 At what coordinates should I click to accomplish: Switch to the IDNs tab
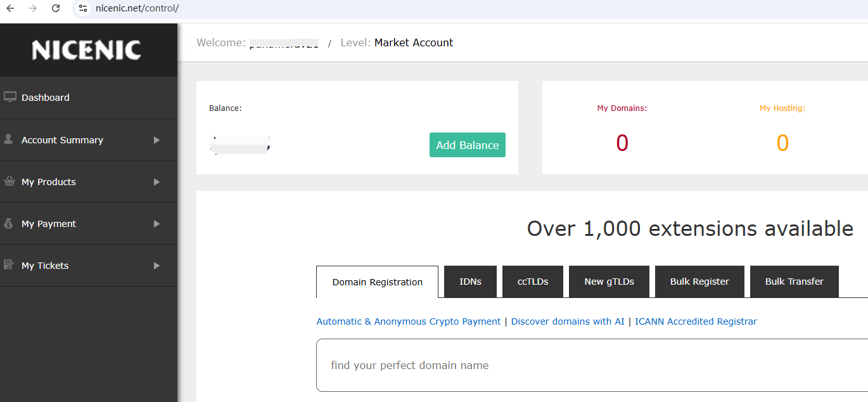470,282
